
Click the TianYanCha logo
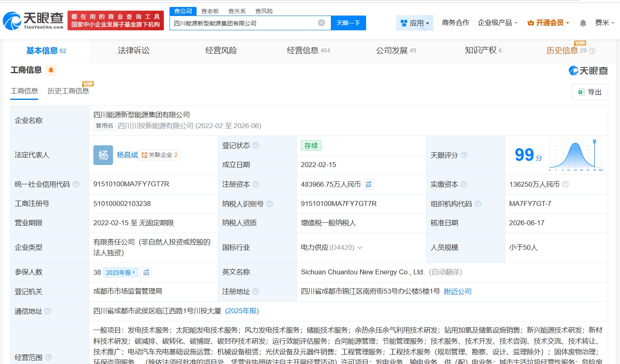click(x=33, y=20)
